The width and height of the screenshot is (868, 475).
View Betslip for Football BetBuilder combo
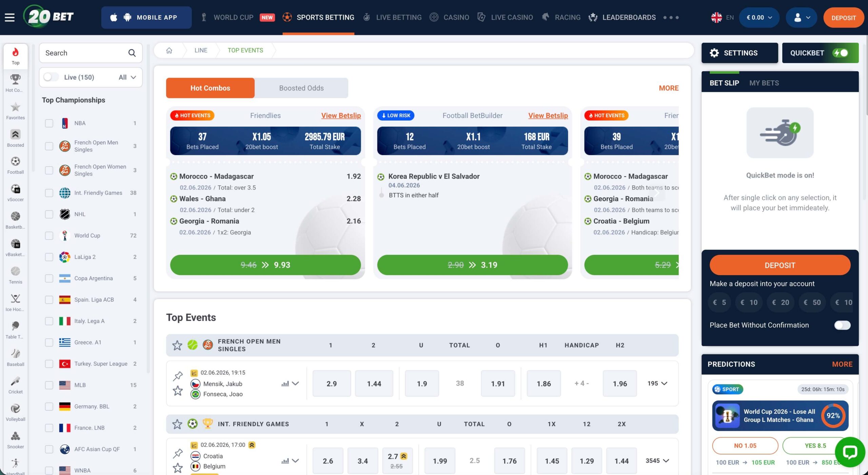click(548, 116)
